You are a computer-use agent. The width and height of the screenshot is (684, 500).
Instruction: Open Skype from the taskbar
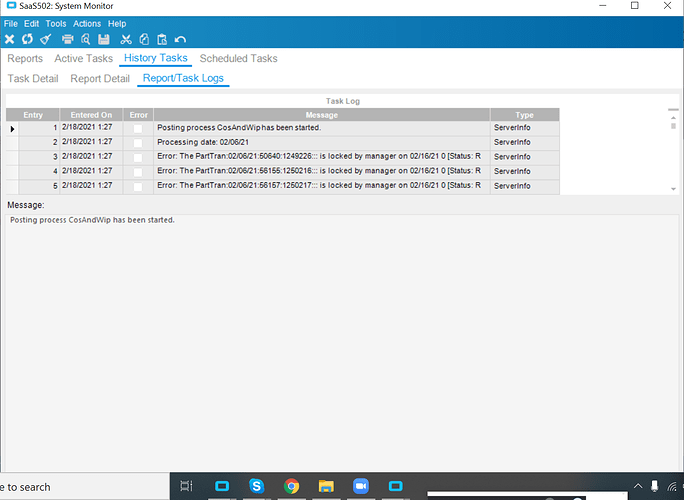(256, 486)
